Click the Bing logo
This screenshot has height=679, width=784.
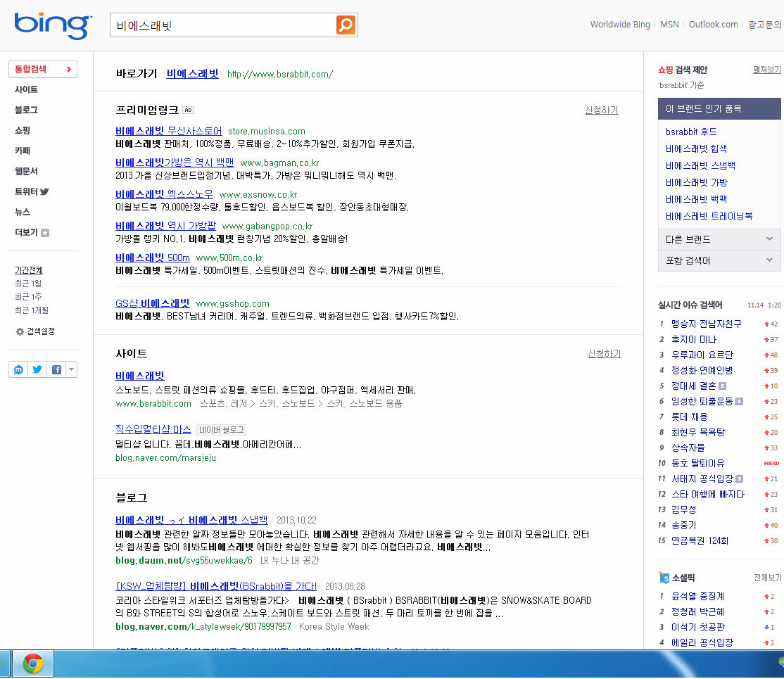(x=53, y=25)
